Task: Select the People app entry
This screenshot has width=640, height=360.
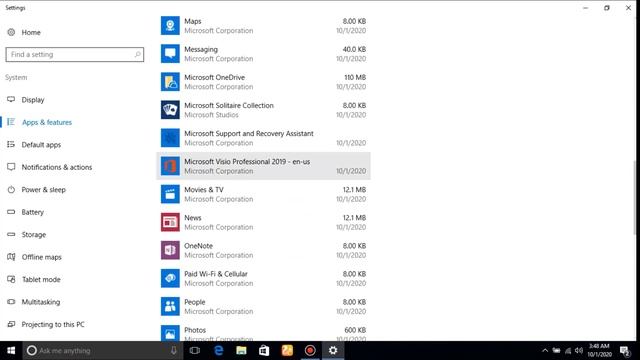Action: pos(263,307)
